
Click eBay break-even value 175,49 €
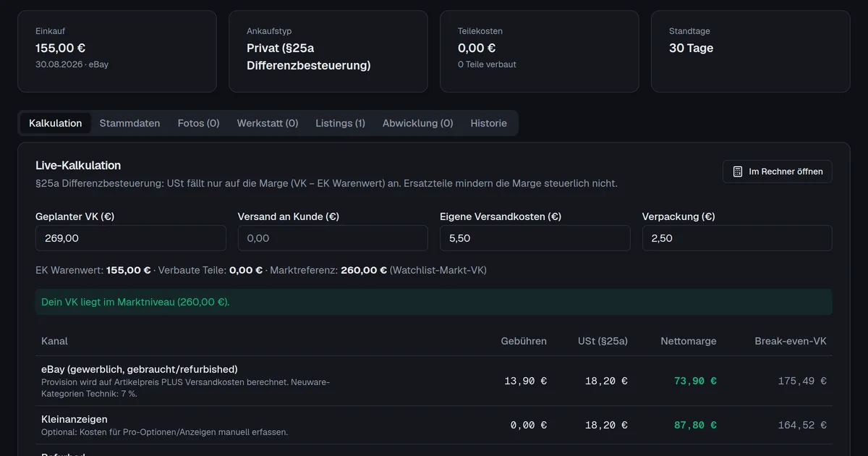click(x=802, y=381)
